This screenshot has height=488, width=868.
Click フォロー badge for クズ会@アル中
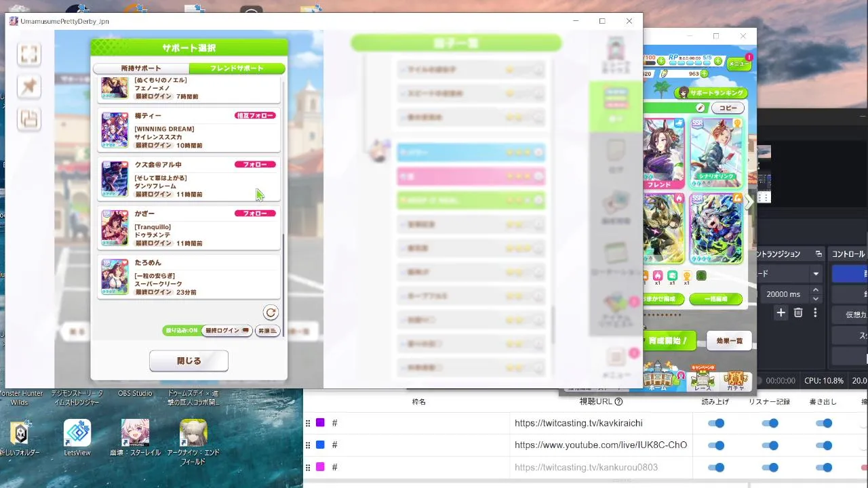(255, 165)
